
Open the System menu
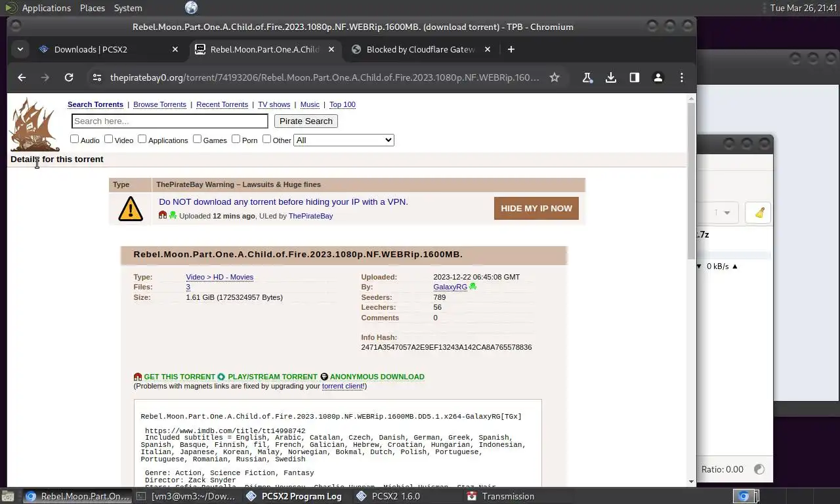tap(128, 8)
